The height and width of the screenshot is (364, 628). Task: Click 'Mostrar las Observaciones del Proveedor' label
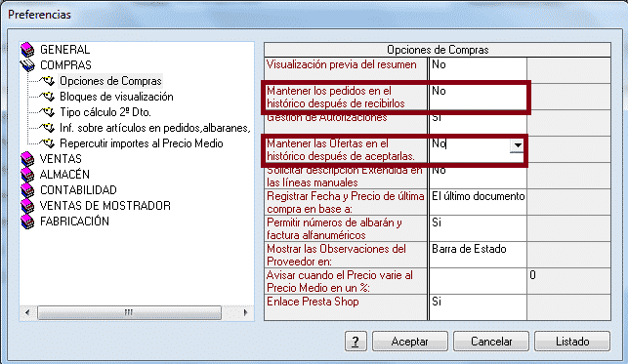[x=336, y=256]
